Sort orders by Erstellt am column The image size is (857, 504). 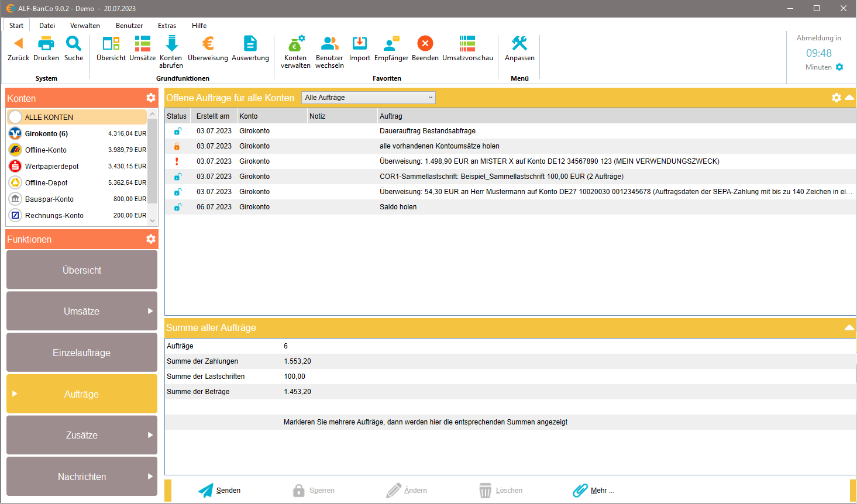(x=215, y=116)
